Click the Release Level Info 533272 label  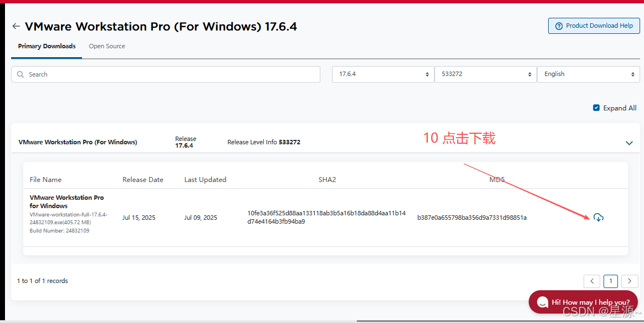click(264, 142)
